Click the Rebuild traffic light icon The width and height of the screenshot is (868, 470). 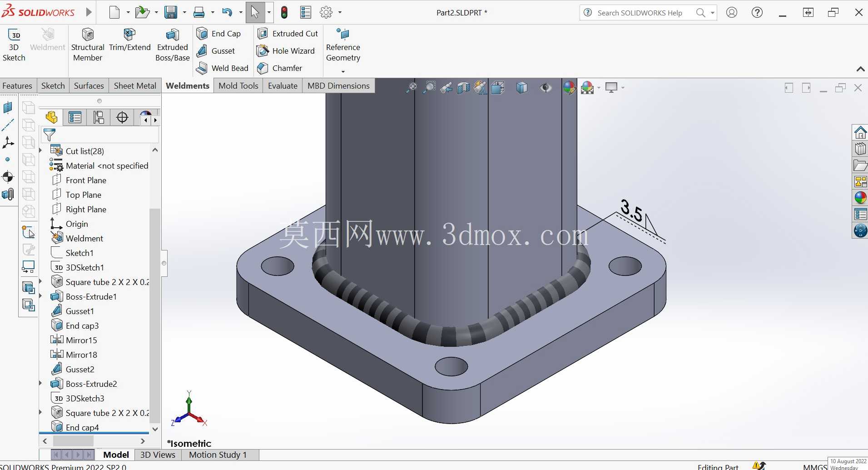[x=284, y=12]
